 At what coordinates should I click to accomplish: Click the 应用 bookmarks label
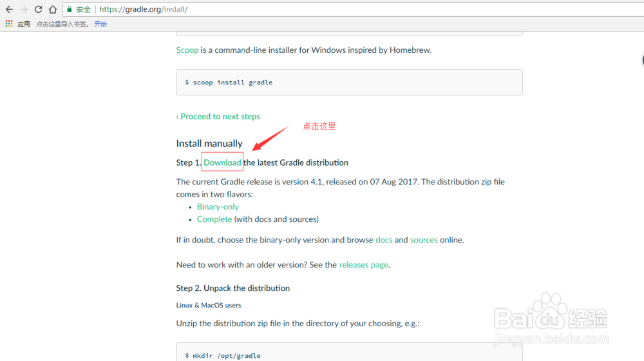coord(23,24)
